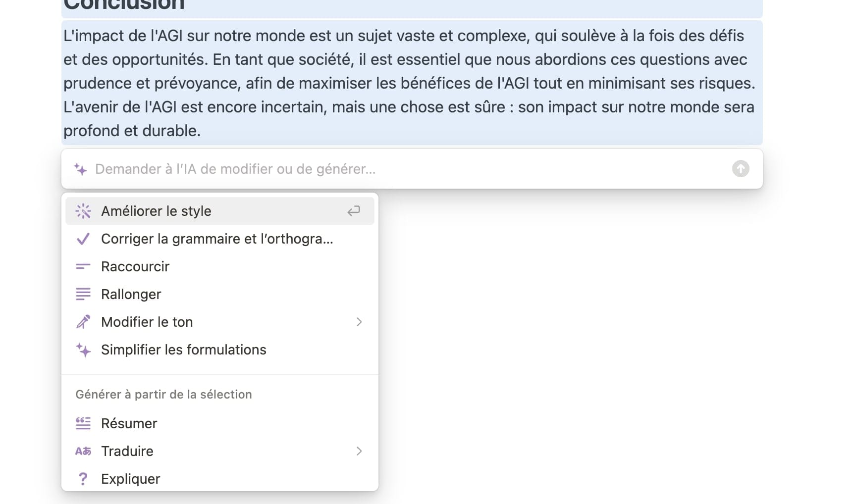Select the Raccourcir menu entry
The width and height of the screenshot is (855, 504).
pos(220,266)
